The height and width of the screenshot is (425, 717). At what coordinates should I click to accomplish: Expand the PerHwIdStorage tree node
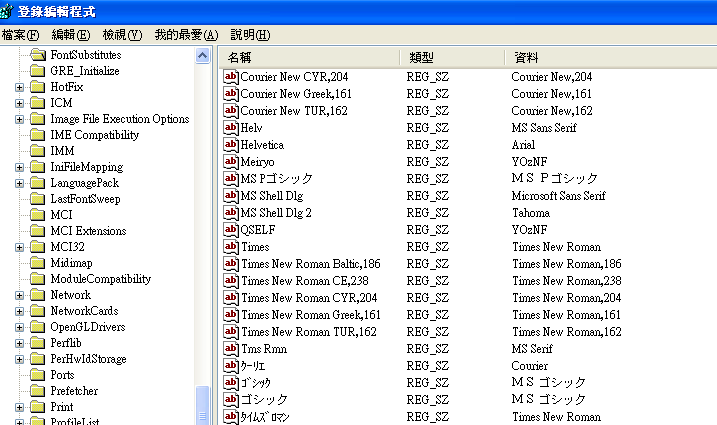click(19, 360)
